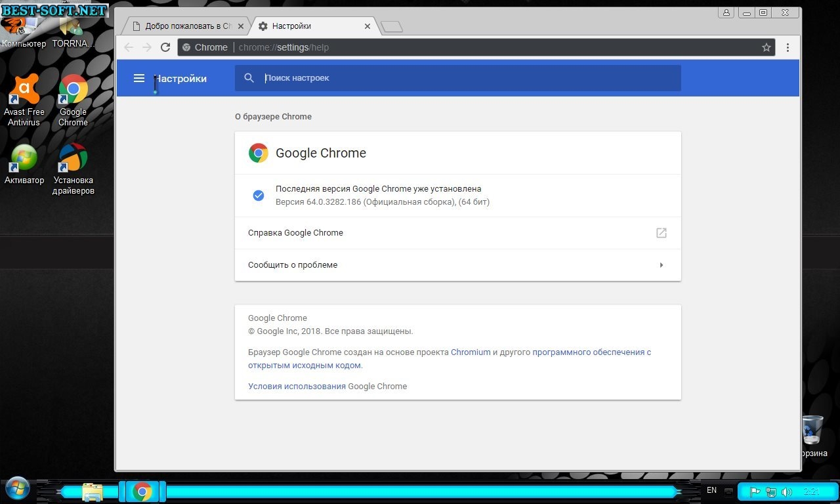Click the Настройки title in the blue header
840x504 pixels.
(180, 79)
